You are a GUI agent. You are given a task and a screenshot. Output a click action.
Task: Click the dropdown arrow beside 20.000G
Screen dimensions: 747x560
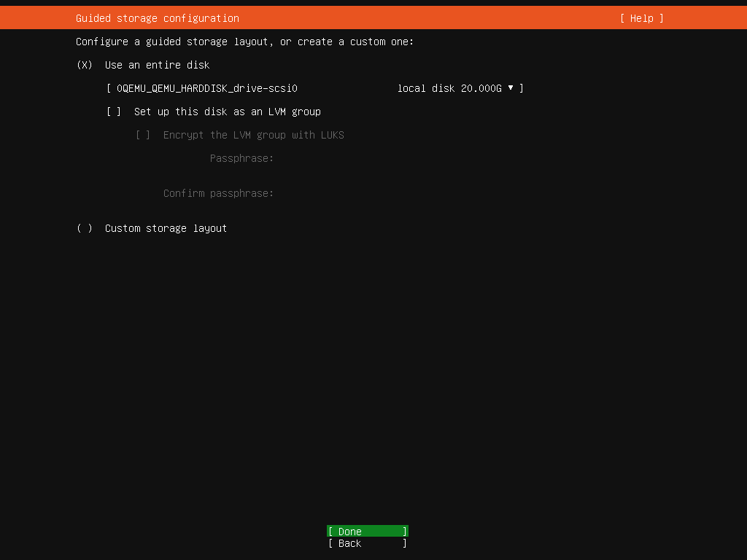[511, 87]
